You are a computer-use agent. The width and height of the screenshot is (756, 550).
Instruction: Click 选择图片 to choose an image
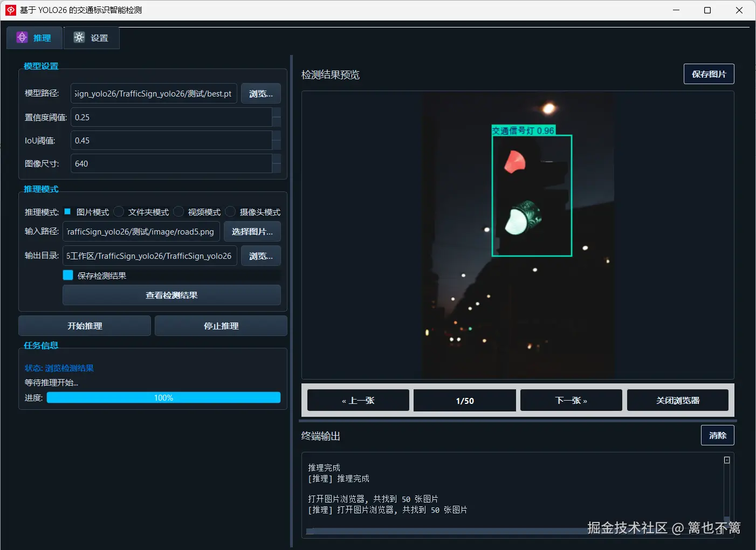[x=252, y=231]
